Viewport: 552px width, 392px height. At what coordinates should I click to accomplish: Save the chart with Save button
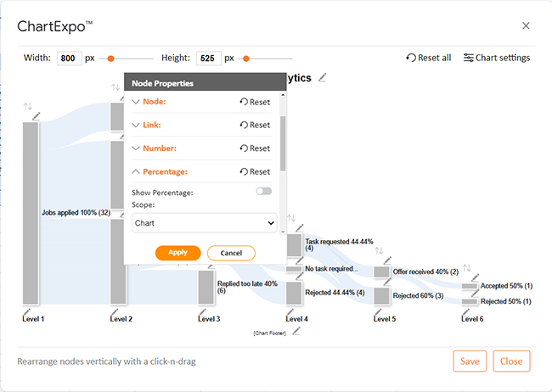click(470, 361)
